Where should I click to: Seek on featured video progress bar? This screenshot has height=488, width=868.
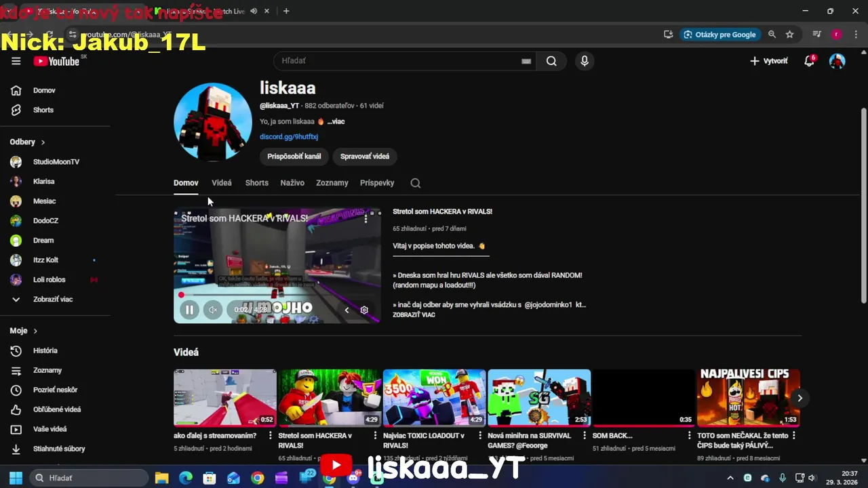click(277, 295)
